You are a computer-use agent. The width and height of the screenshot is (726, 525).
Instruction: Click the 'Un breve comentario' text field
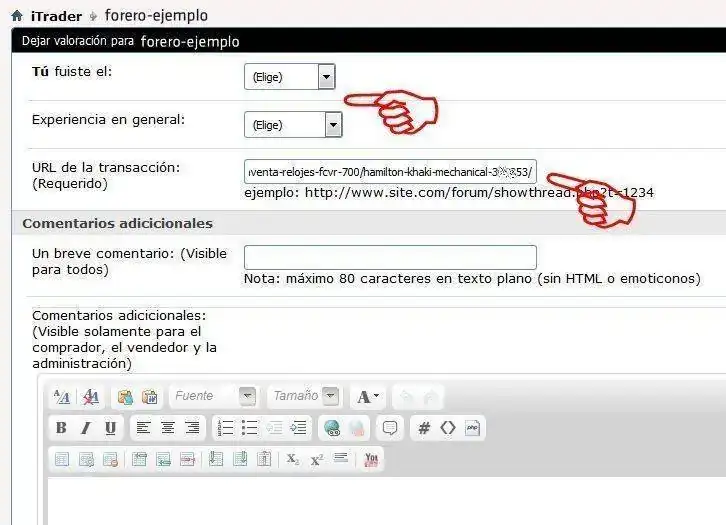click(x=390, y=257)
